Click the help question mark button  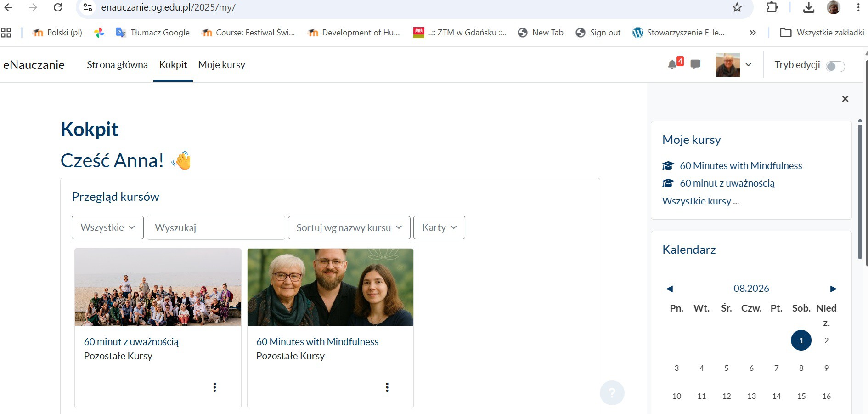pyautogui.click(x=612, y=393)
